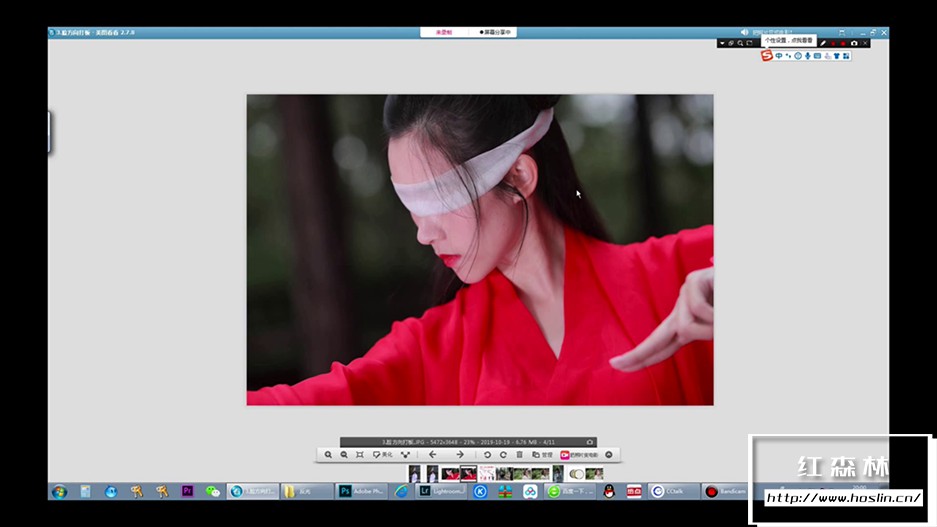Image resolution: width=937 pixels, height=527 pixels.
Task: Rotate the image counter-clockwise
Action: (x=487, y=455)
